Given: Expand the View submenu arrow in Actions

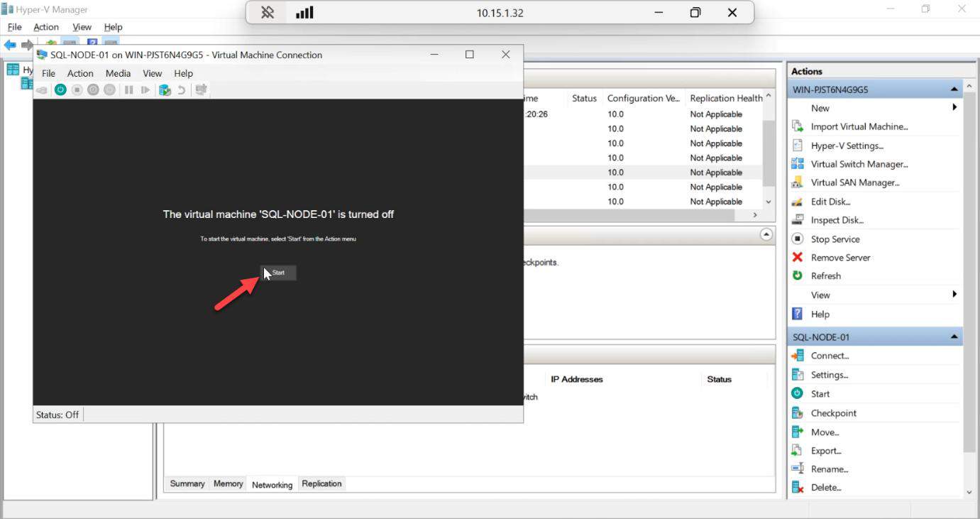Looking at the screenshot, I should click(x=954, y=294).
